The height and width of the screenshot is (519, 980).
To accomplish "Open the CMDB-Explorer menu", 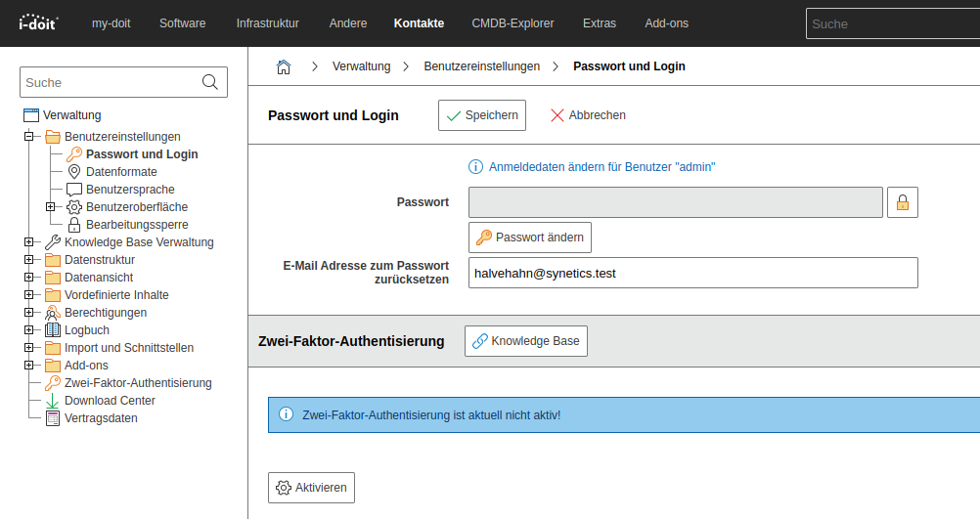I will [512, 23].
